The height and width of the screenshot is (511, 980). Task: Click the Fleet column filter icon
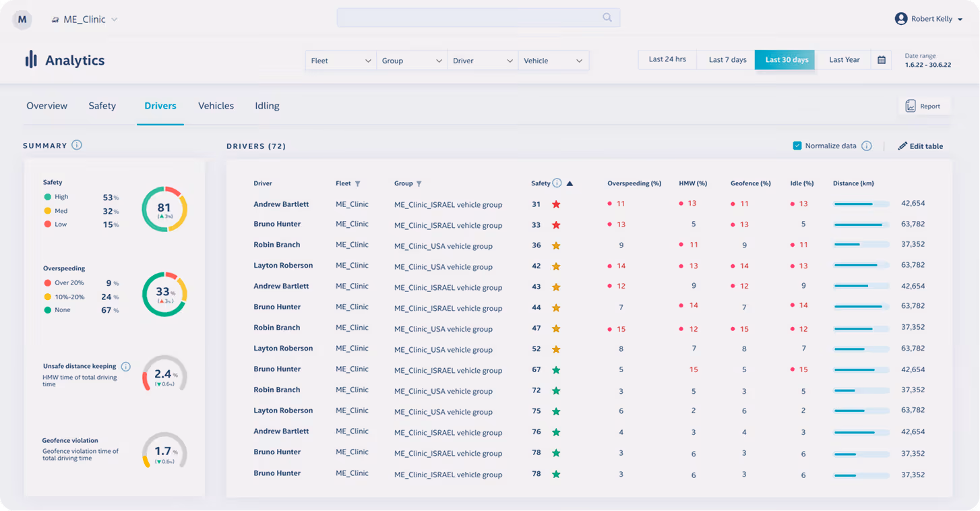[x=358, y=183]
